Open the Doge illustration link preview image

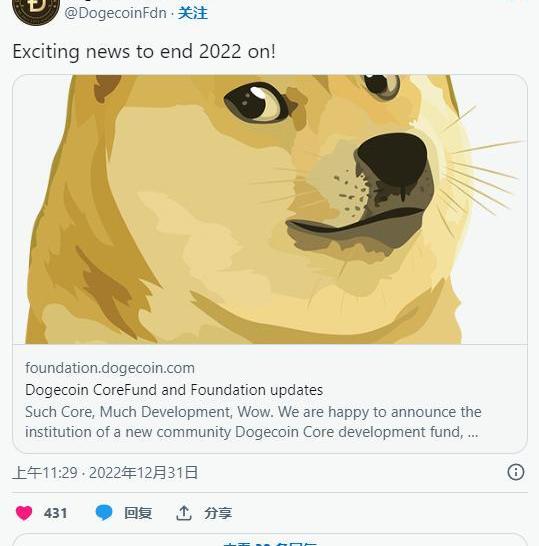270,209
